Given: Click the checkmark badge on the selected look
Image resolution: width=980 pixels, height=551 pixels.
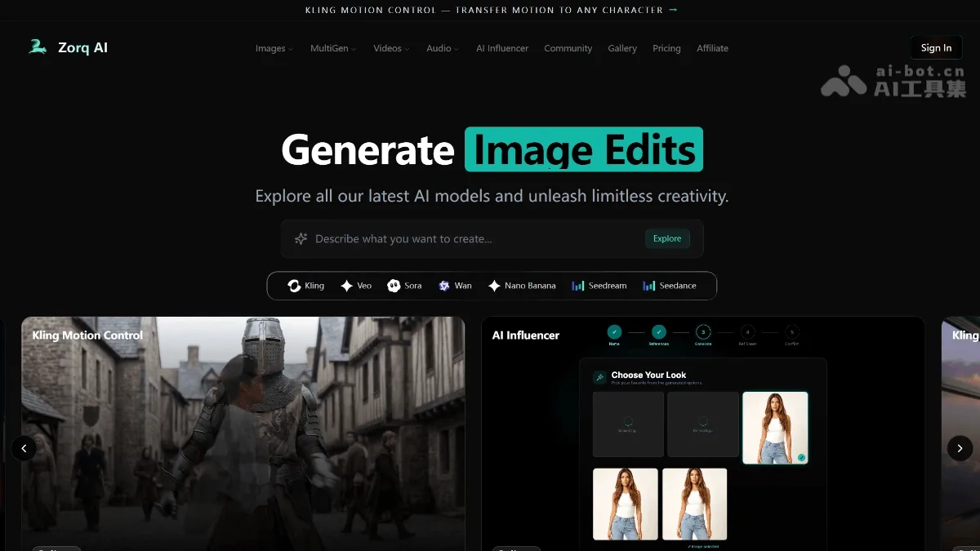Looking at the screenshot, I should click(801, 458).
